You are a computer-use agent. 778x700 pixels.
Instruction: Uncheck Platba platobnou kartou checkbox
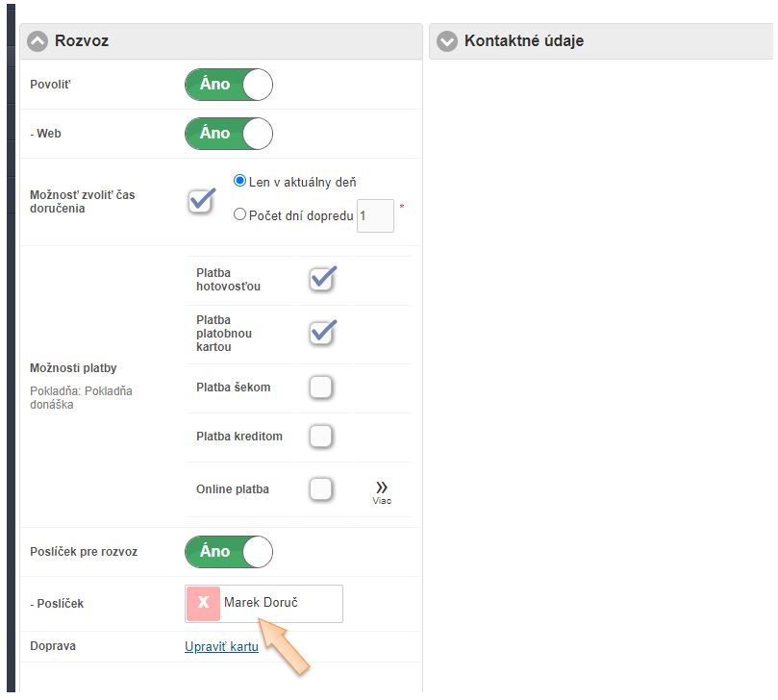321,333
